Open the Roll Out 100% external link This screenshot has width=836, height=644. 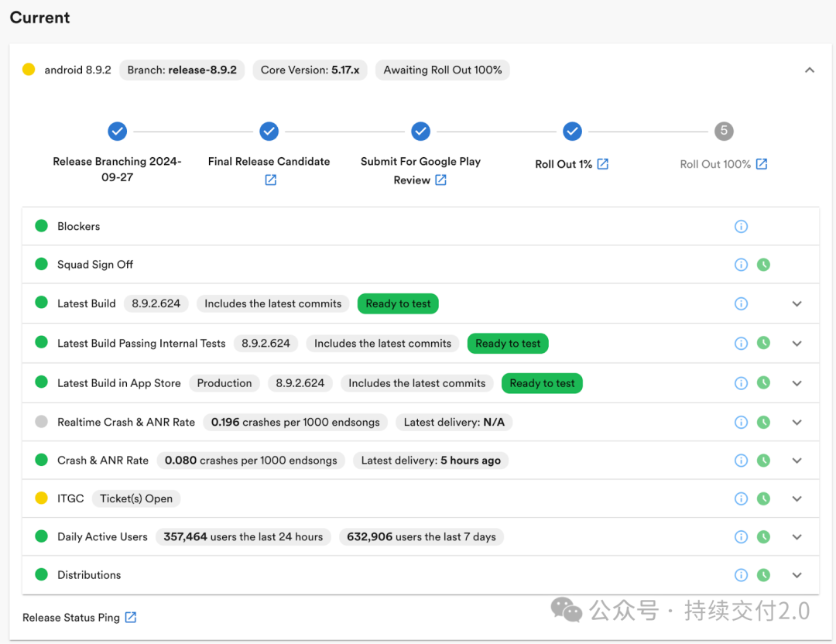[762, 164]
